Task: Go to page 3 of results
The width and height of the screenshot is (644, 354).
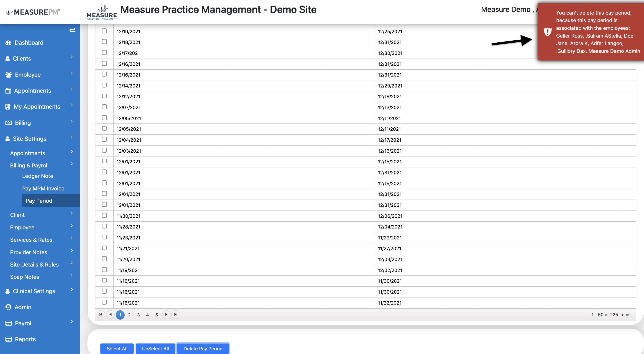Action: pyautogui.click(x=138, y=315)
